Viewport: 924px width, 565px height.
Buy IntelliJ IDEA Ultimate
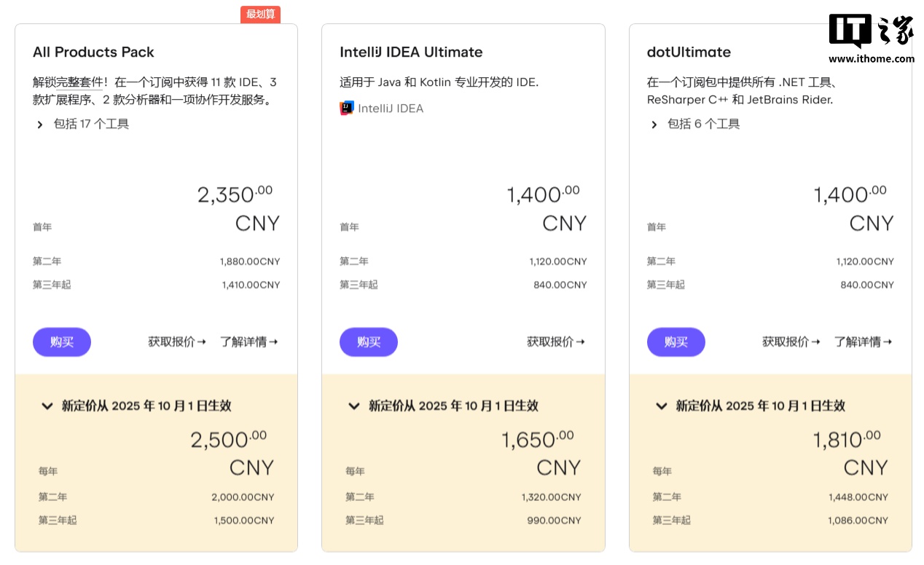click(369, 342)
